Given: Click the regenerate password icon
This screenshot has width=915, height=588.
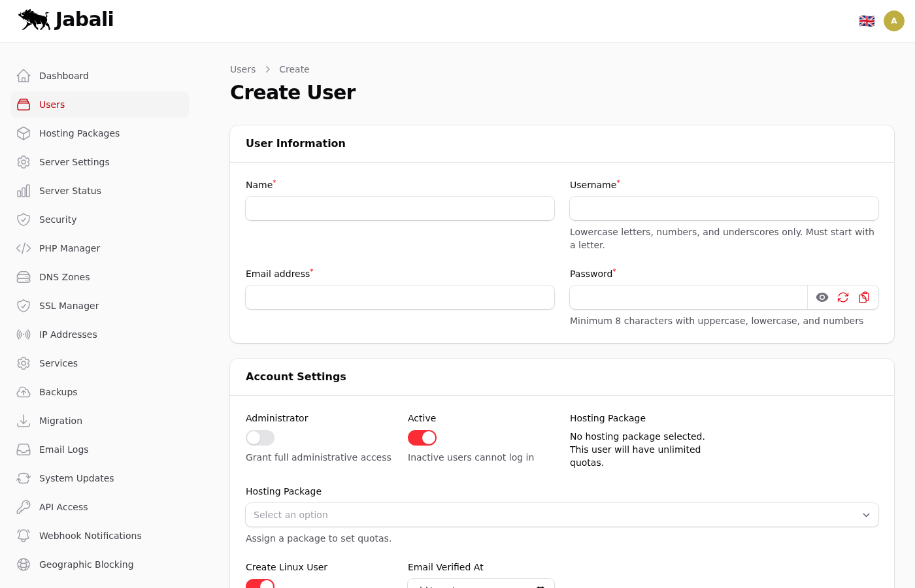Looking at the screenshot, I should [843, 297].
